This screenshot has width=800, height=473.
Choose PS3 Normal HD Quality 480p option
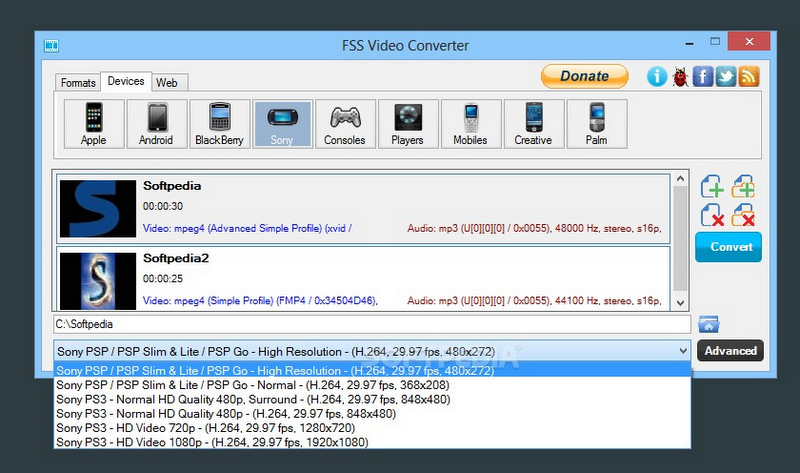coord(372,413)
